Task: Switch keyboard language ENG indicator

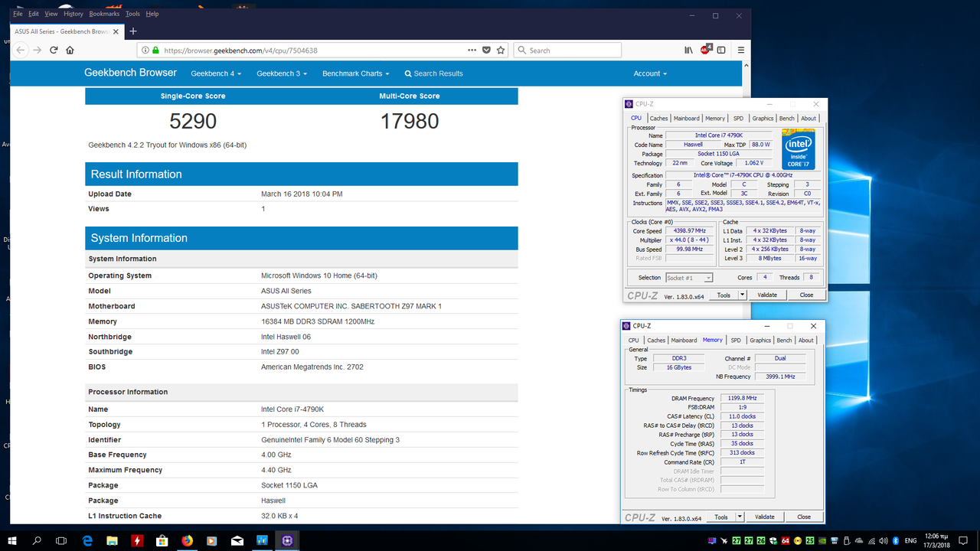Action: coord(911,540)
